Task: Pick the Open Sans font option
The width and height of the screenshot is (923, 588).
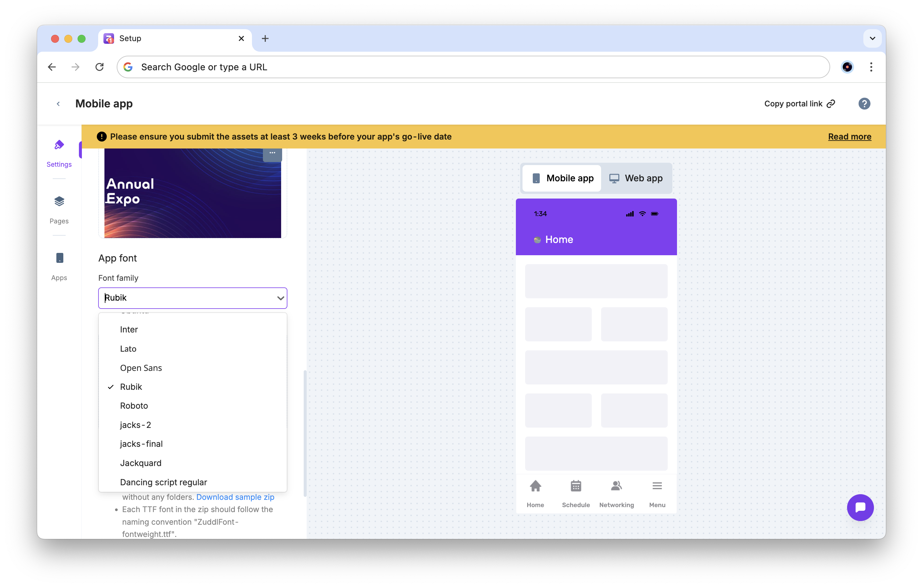Action: (141, 368)
